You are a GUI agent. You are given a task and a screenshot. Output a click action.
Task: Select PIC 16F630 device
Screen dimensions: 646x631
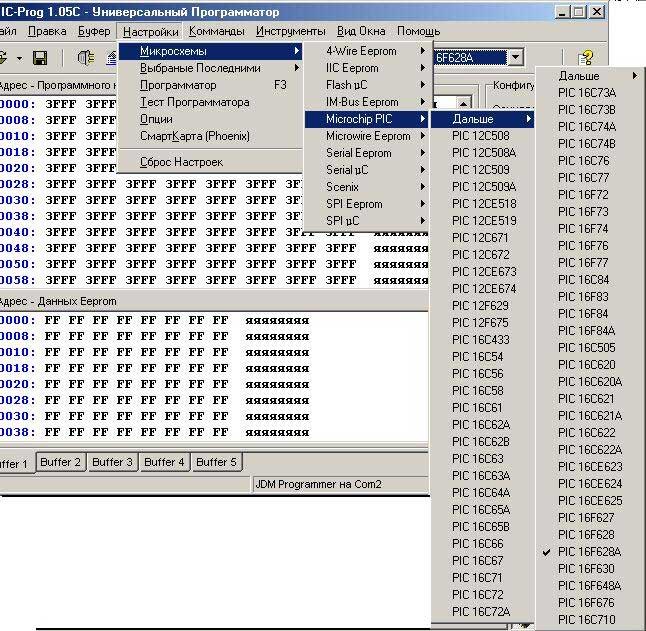[x=590, y=569]
